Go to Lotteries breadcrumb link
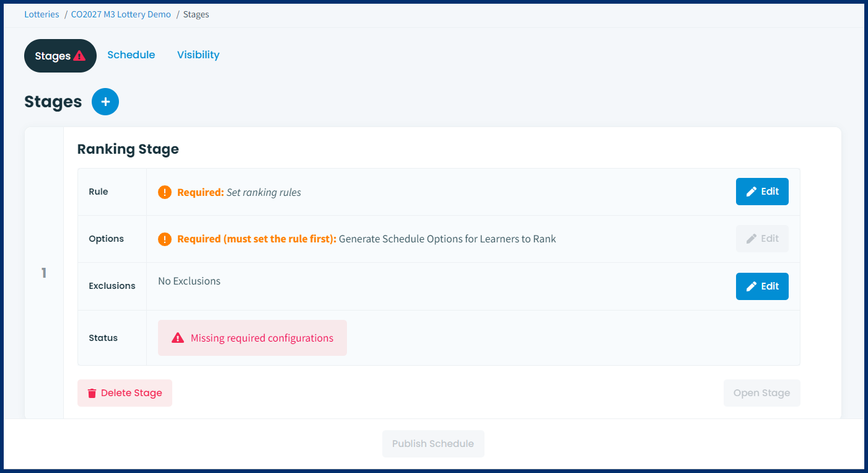Image resolution: width=868 pixels, height=473 pixels. (x=42, y=14)
